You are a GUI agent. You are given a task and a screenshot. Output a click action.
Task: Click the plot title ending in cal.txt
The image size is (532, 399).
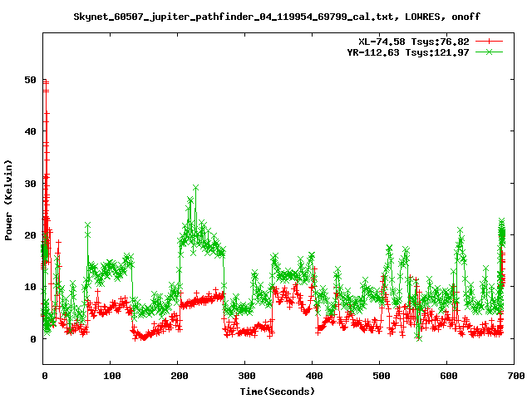pos(277,17)
